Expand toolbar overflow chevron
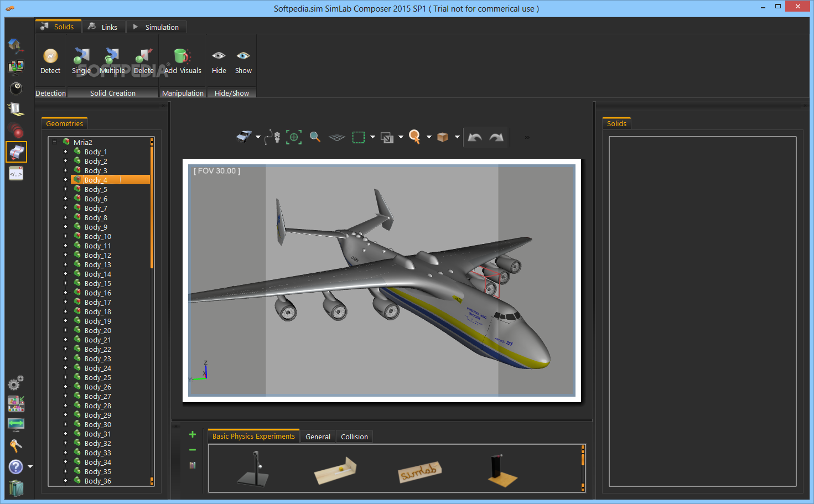 click(x=527, y=137)
